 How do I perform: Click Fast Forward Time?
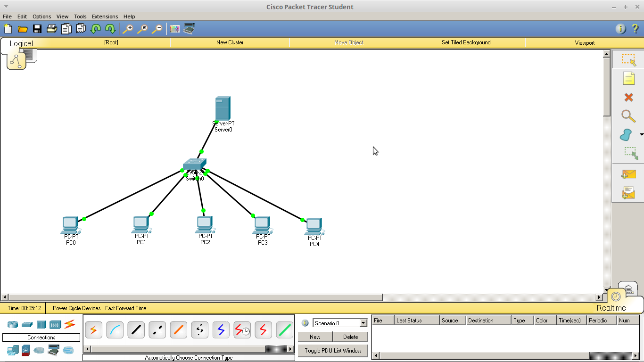tap(126, 308)
